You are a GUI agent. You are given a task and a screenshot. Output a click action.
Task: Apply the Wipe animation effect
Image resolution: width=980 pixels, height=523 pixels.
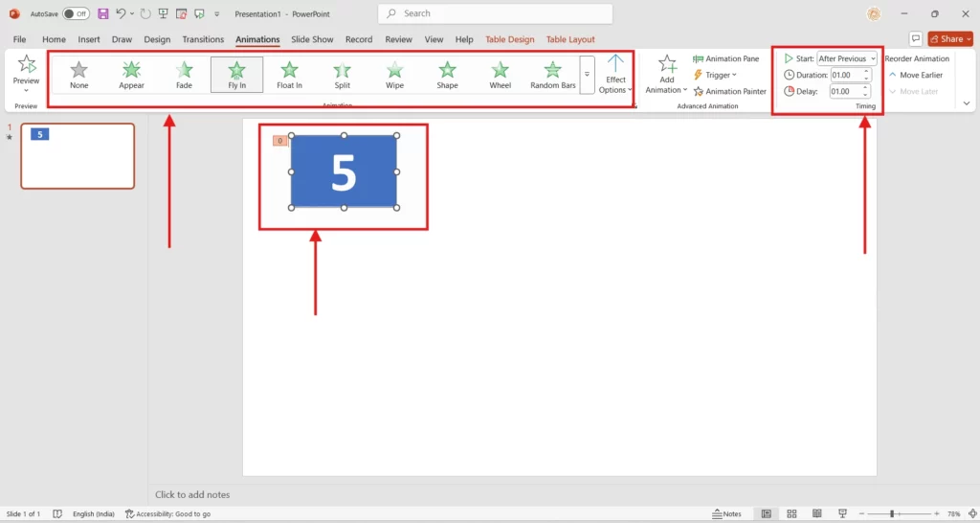pyautogui.click(x=395, y=75)
